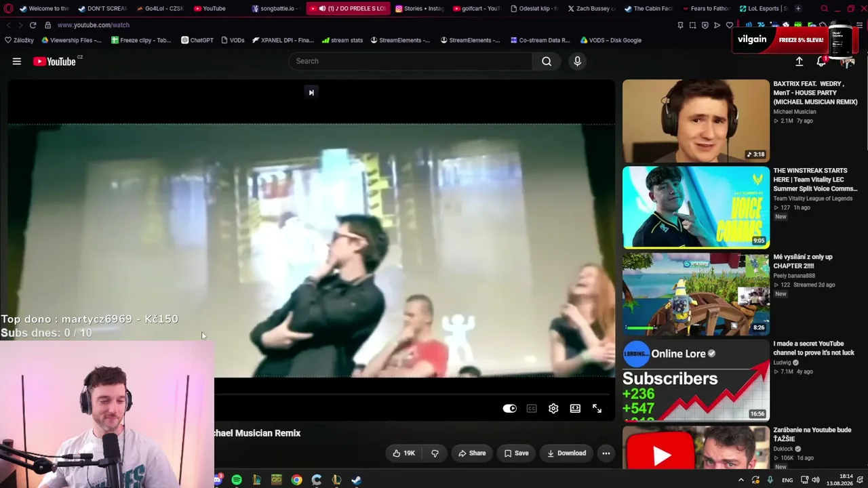Open the taskbar volume icon
The image size is (868, 488).
tap(816, 480)
